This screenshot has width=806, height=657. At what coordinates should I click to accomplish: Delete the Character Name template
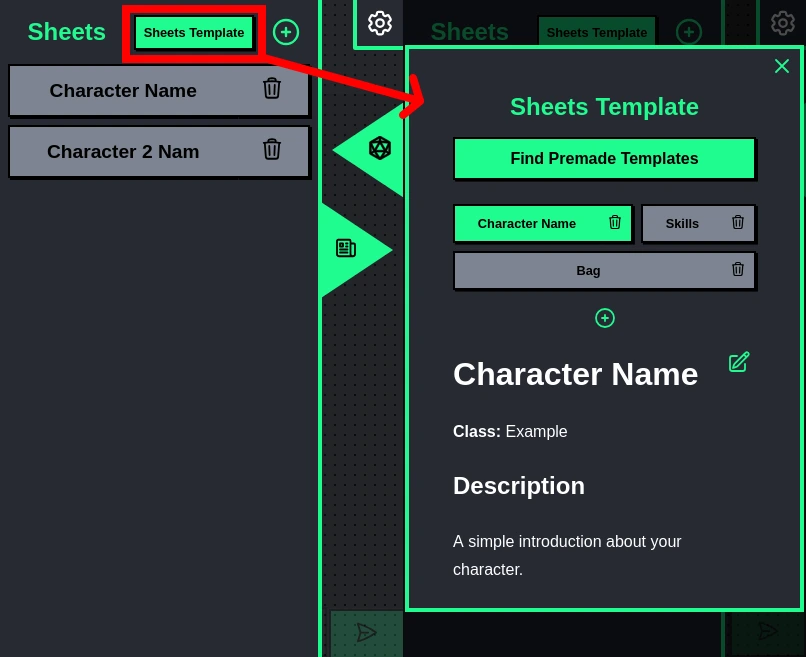pos(615,222)
